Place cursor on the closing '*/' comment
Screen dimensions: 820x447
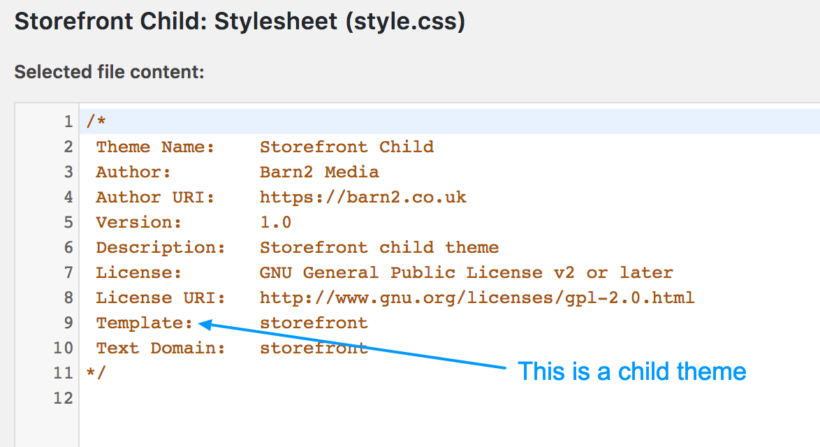click(x=96, y=372)
